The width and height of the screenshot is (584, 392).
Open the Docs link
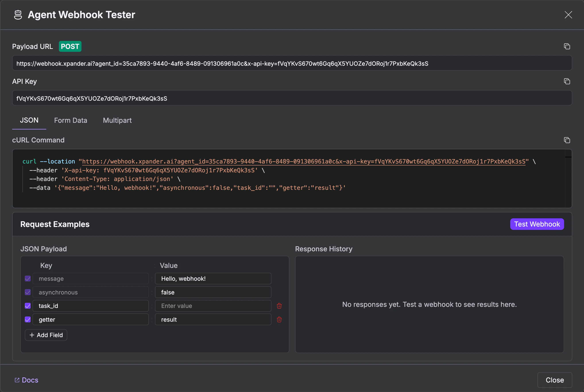coord(30,380)
